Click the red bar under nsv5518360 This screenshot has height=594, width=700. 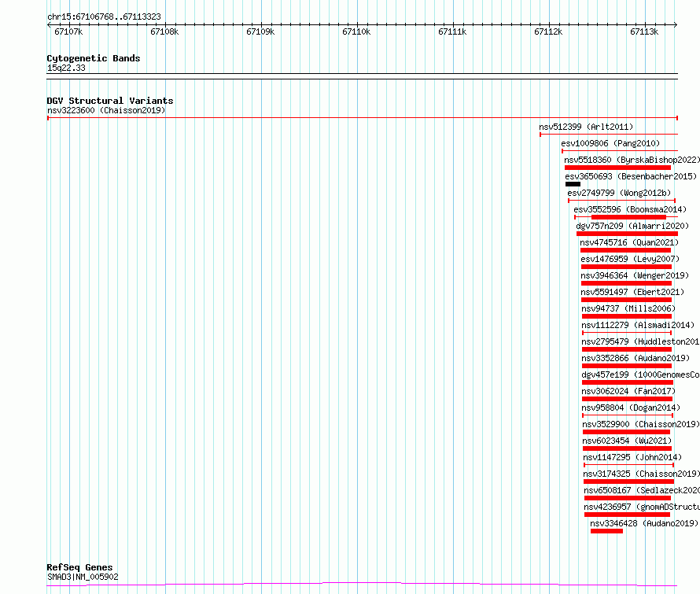618,168
